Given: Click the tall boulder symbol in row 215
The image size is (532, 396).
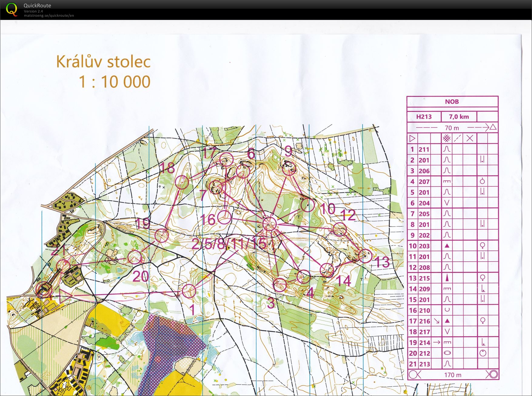Looking at the screenshot, I should point(447,278).
